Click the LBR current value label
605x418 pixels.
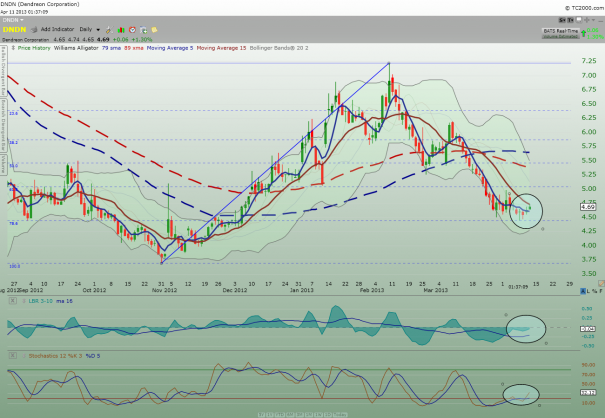(588, 329)
